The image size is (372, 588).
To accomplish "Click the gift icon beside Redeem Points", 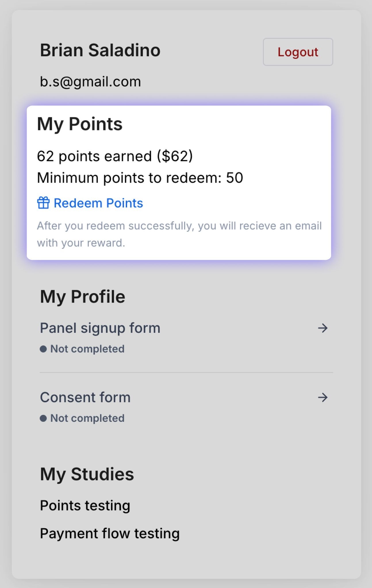I will pos(43,203).
